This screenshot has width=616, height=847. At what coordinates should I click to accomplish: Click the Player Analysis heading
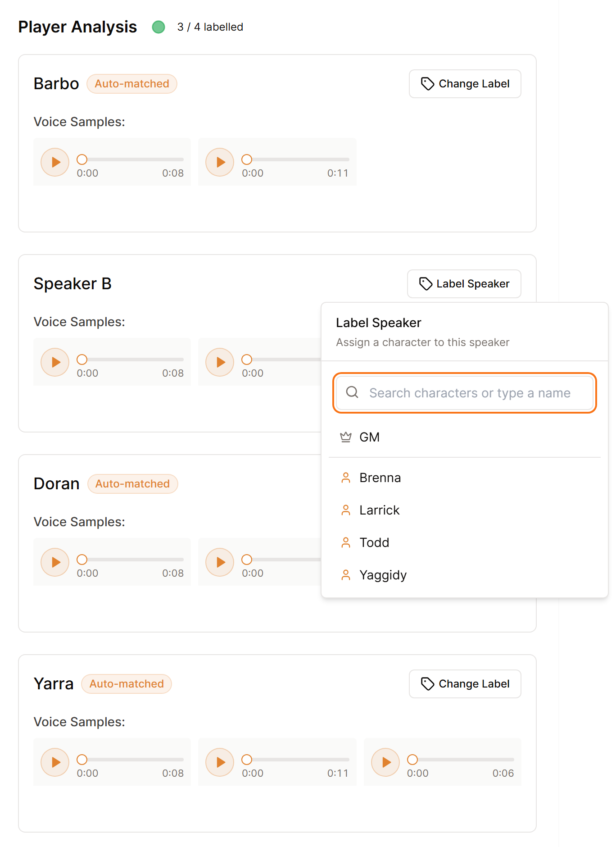point(77,27)
